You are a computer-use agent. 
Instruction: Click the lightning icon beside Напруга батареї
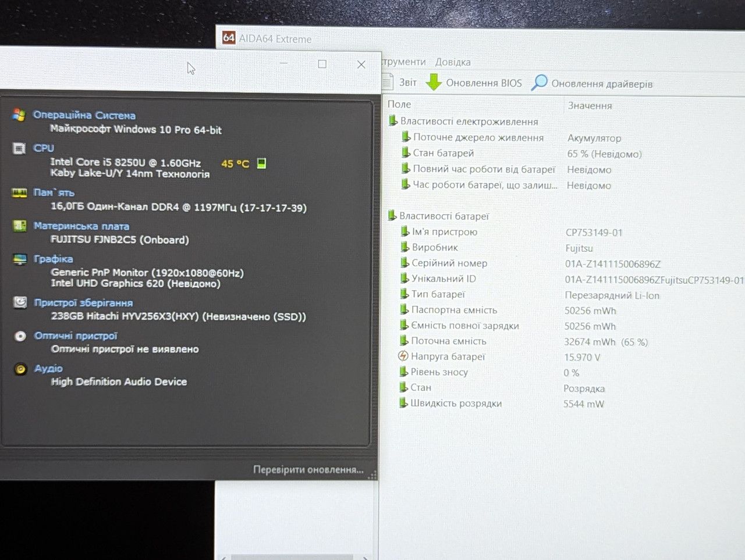(x=403, y=356)
